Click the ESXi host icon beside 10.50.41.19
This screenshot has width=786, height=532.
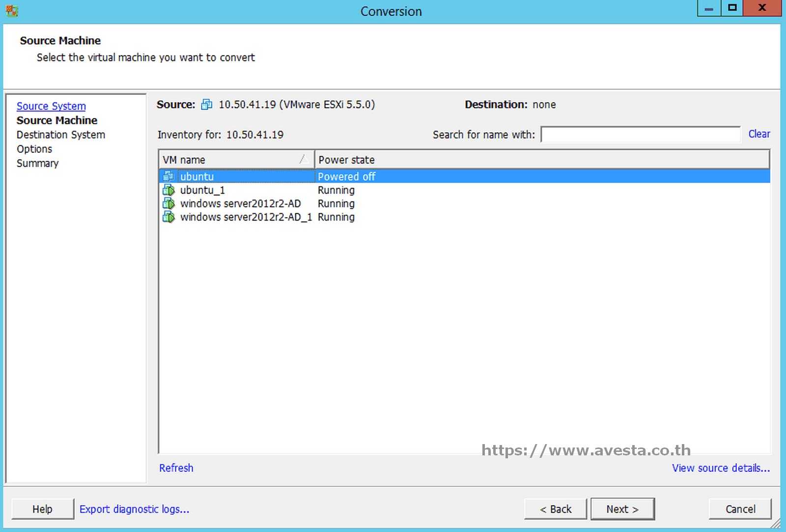(206, 104)
